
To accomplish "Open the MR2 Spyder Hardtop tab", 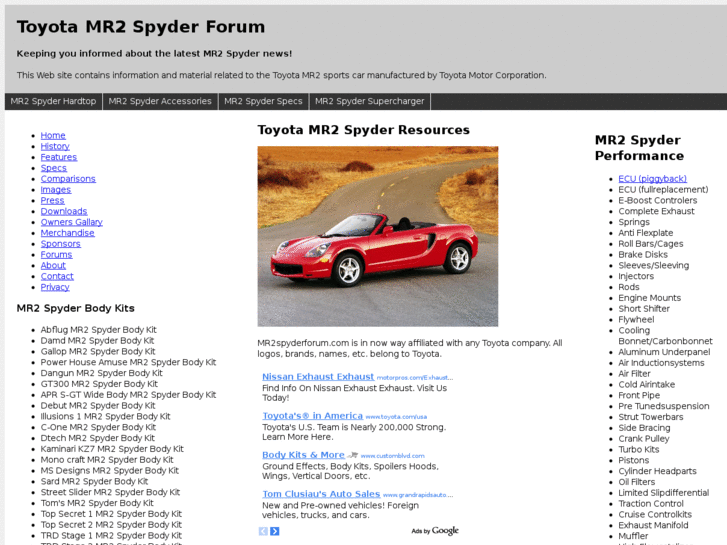I will click(53, 101).
